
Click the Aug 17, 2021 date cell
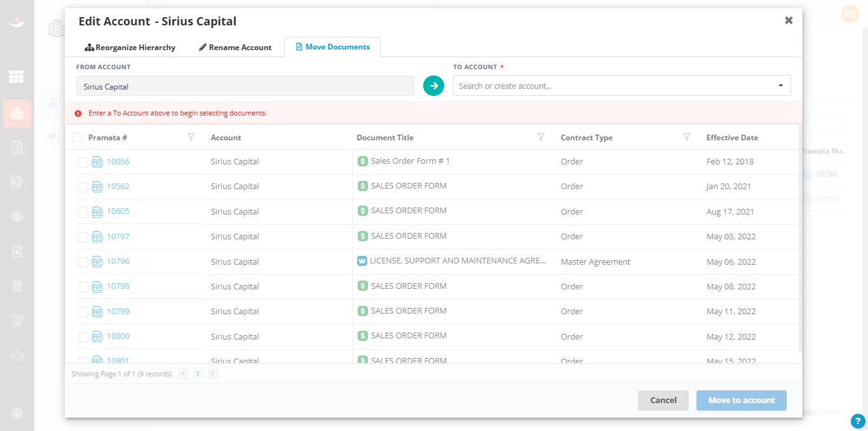730,211
